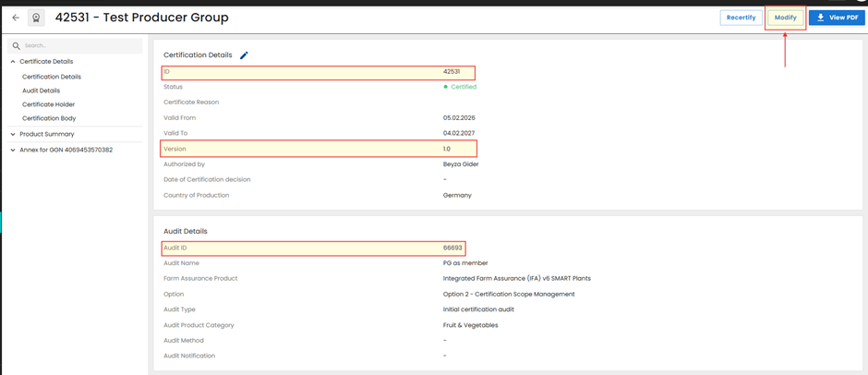Select Country of Production value Germany
Image resolution: width=868 pixels, height=375 pixels.
click(457, 196)
